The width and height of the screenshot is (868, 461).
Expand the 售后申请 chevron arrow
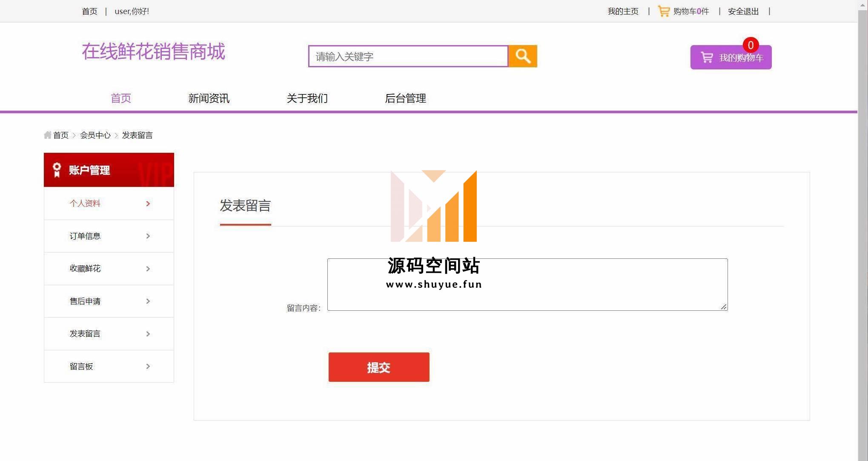coord(148,301)
